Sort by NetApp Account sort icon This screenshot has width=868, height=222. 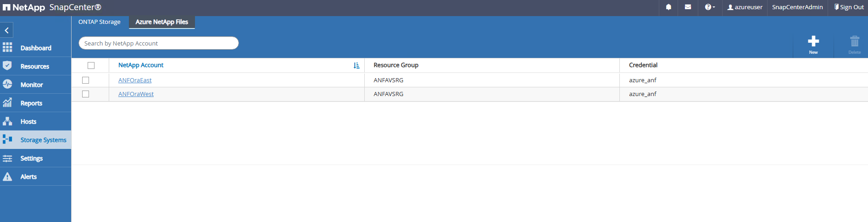356,66
